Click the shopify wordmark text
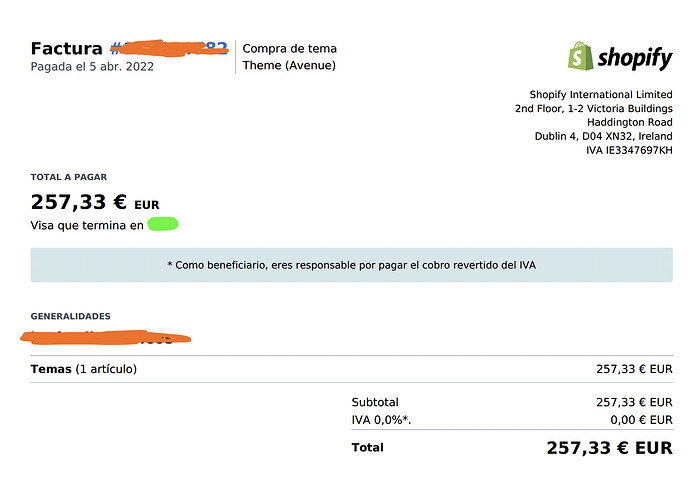Image resolution: width=690 pixels, height=481 pixels. coord(635,58)
